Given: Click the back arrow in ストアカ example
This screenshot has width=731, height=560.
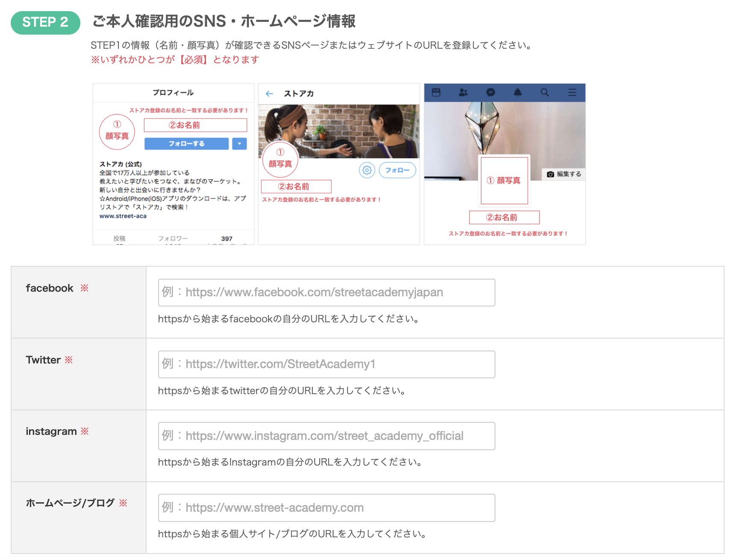Looking at the screenshot, I should 269,94.
